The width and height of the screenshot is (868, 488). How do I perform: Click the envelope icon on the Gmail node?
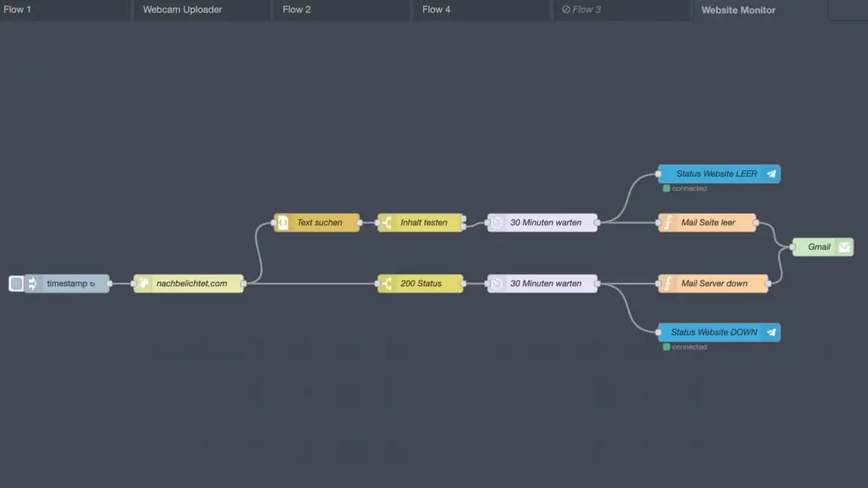click(x=844, y=247)
